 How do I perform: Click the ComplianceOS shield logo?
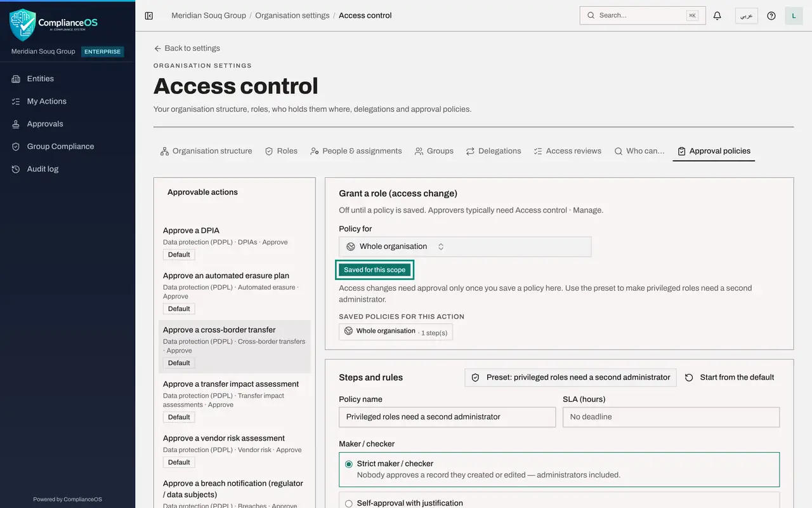(23, 25)
